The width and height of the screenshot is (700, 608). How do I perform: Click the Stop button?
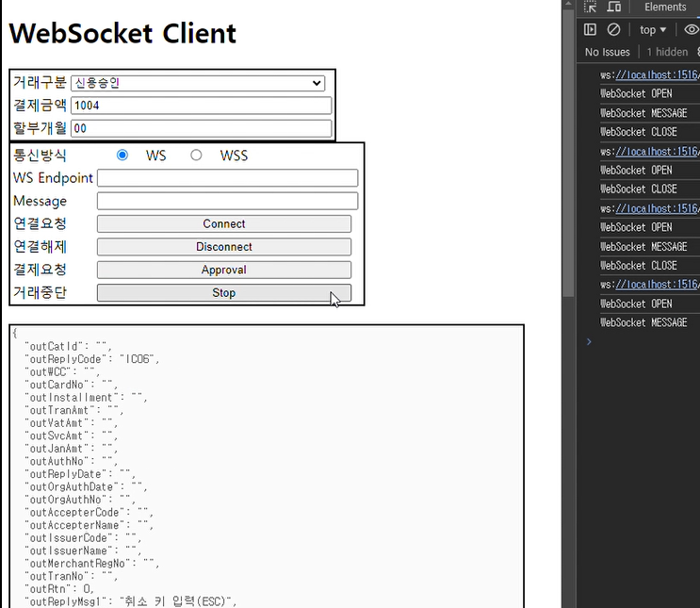(224, 292)
